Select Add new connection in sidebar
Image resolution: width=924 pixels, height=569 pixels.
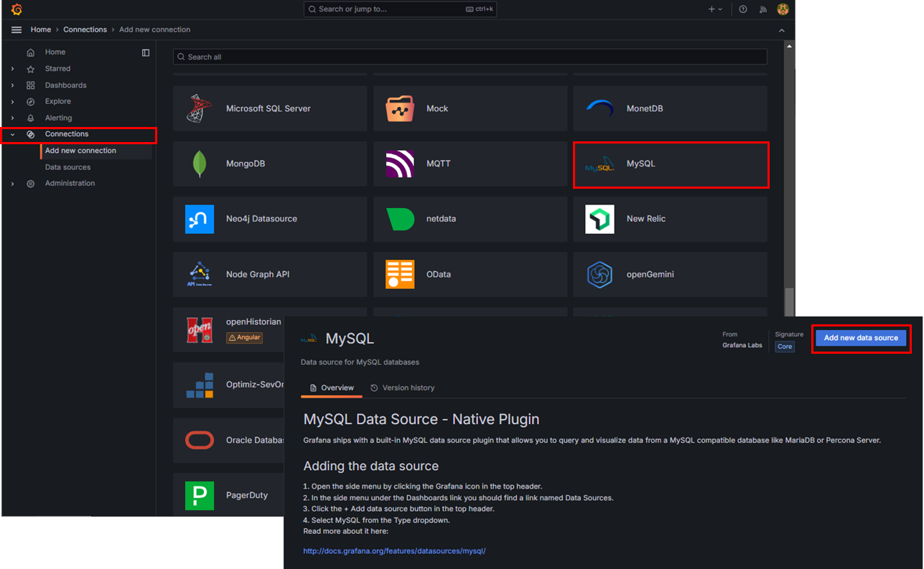(80, 151)
